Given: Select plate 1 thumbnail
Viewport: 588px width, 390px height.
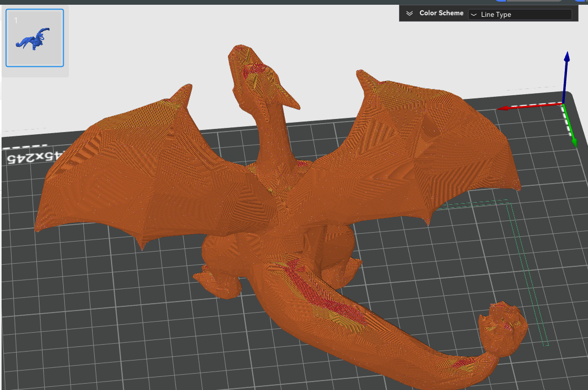Looking at the screenshot, I should pos(35,38).
